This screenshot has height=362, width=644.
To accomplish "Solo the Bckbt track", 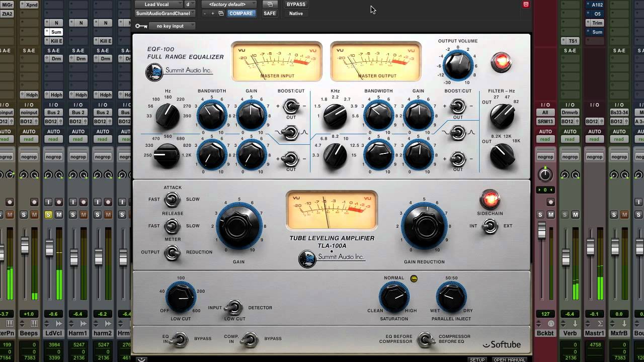I will (540, 215).
